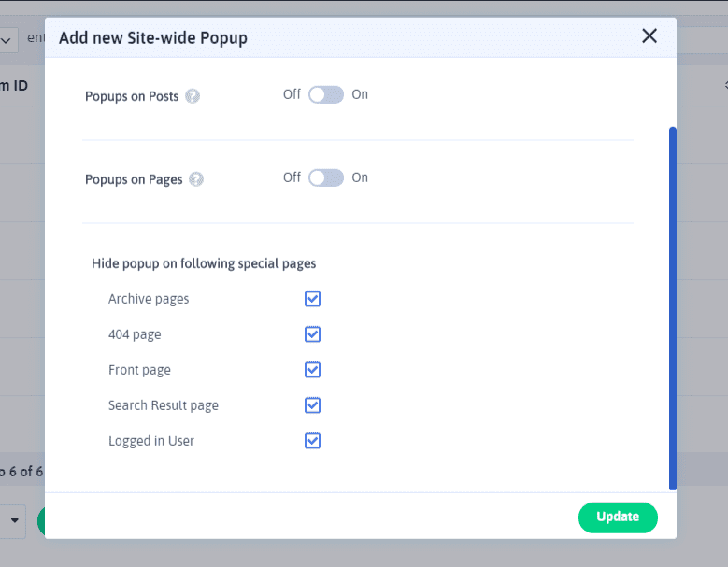Click the blue vertical scrollbar in dialog
Image resolution: width=728 pixels, height=567 pixels.
(673, 308)
